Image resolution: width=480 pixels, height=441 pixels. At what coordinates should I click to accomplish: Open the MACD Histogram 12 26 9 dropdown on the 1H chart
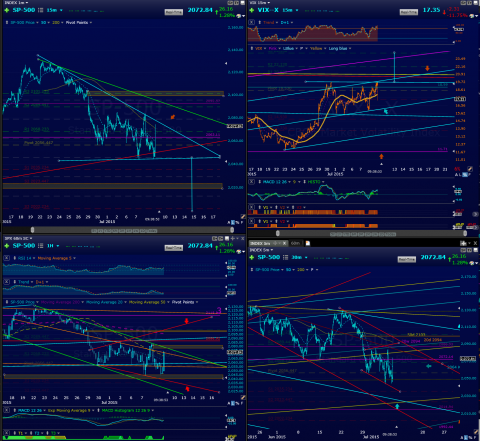coord(128,411)
